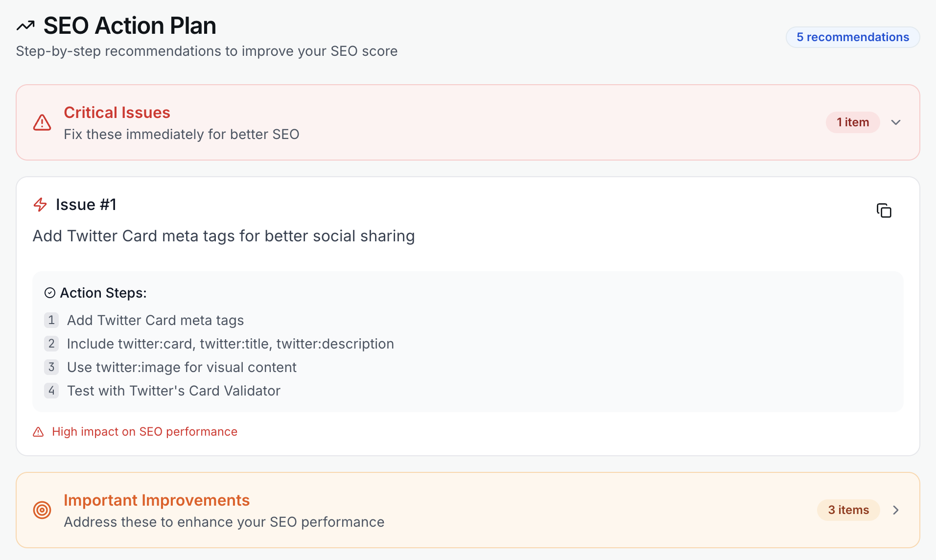Click the lightning bolt icon next to Issue #1
The image size is (936, 560).
click(x=40, y=205)
